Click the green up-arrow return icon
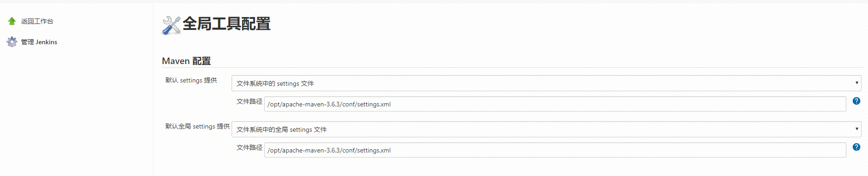 [12, 21]
